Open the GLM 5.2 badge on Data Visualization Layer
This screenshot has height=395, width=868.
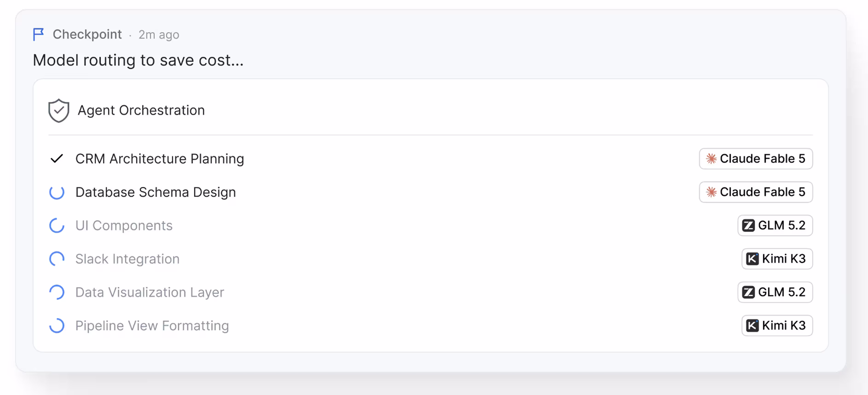[x=775, y=292]
